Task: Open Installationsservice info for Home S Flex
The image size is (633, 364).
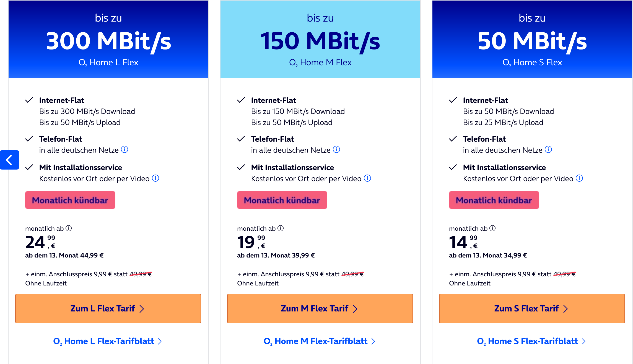Action: coord(579,178)
